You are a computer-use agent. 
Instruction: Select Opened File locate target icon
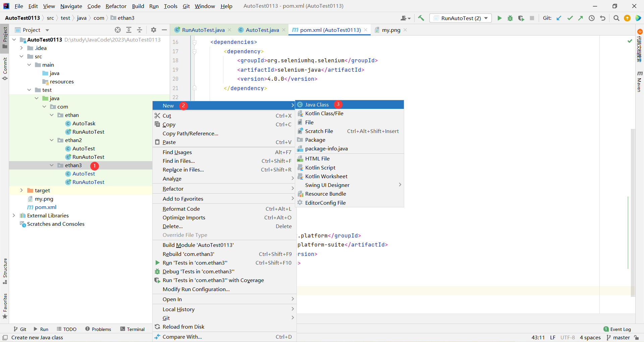coord(118,30)
